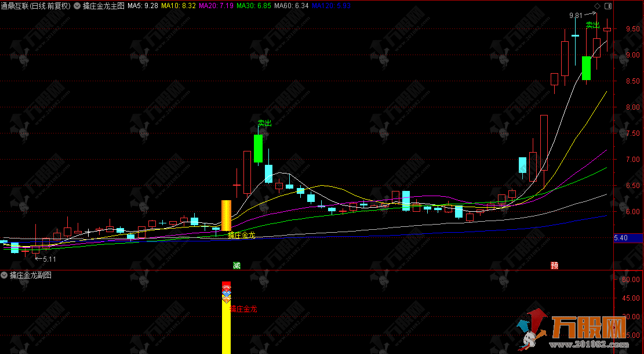Click the first green 卖出 candle near 7.00
Image resolution: width=644 pixels, height=354 pixels.
(258, 149)
